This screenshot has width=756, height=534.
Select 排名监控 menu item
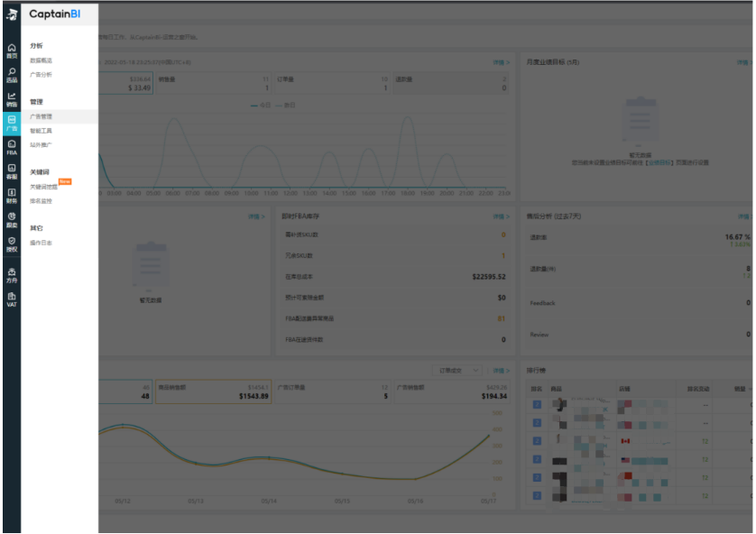pyautogui.click(x=41, y=200)
